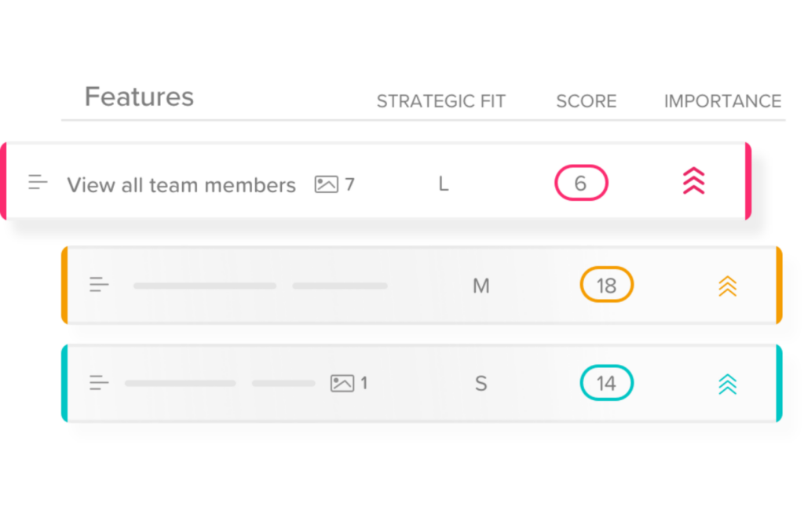Click the teal score badge showing 14
The width and height of the screenshot is (804, 532).
[606, 384]
